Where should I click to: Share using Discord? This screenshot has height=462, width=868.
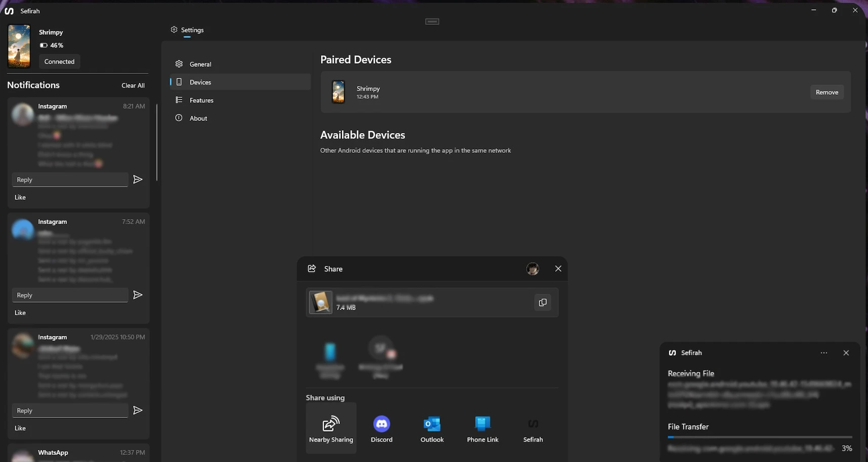382,429
